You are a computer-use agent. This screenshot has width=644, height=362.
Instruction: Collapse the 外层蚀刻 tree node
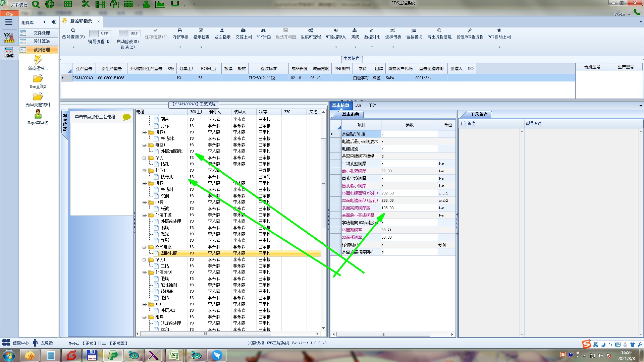tap(144, 273)
